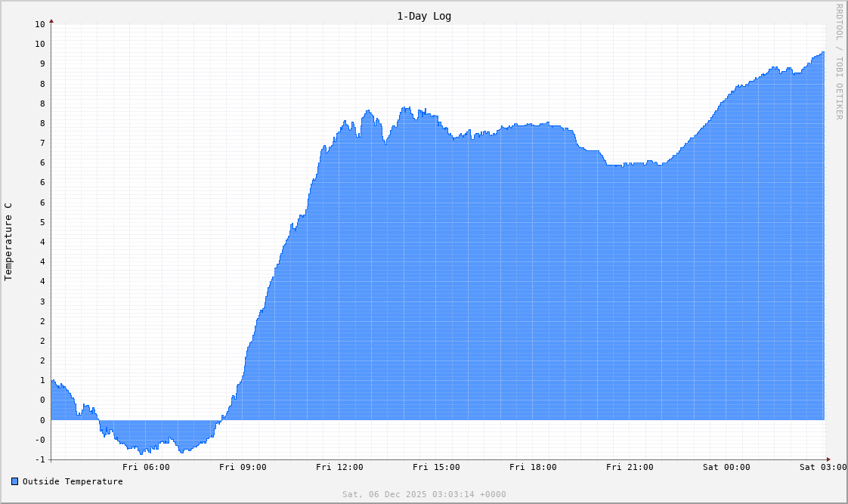Click the timestamp text at the bottom
The image size is (848, 504).
[x=423, y=494]
